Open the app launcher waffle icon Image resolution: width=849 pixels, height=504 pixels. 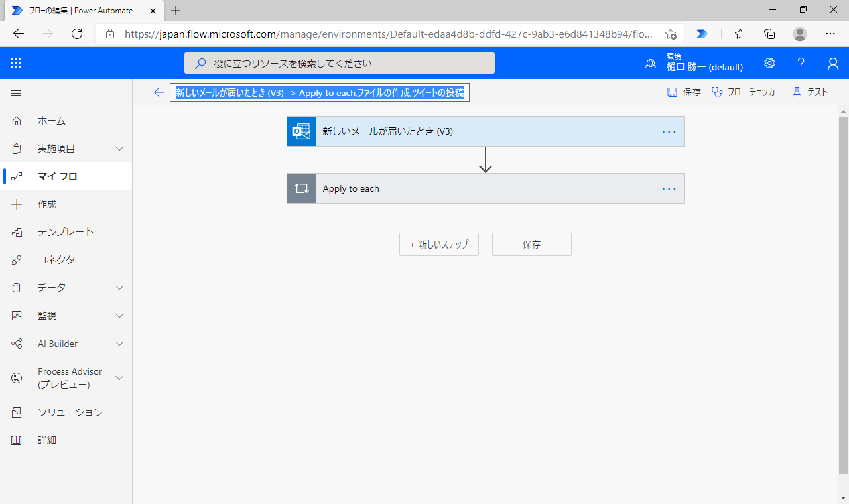click(16, 63)
